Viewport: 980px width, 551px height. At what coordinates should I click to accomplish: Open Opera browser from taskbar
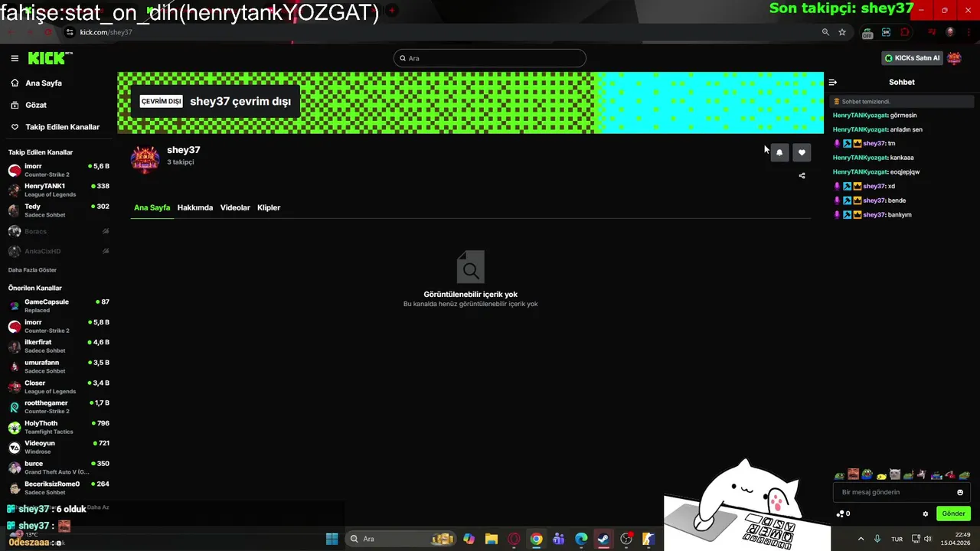coord(514,539)
